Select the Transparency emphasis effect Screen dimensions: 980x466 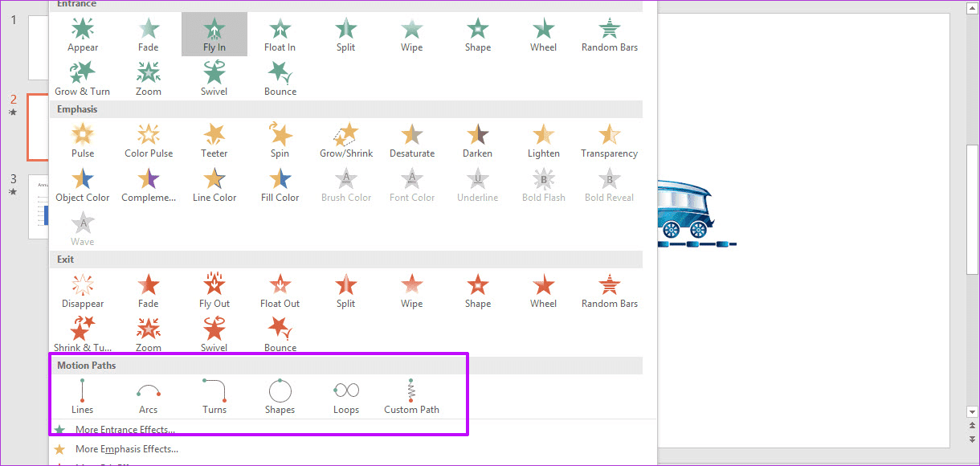coord(610,141)
